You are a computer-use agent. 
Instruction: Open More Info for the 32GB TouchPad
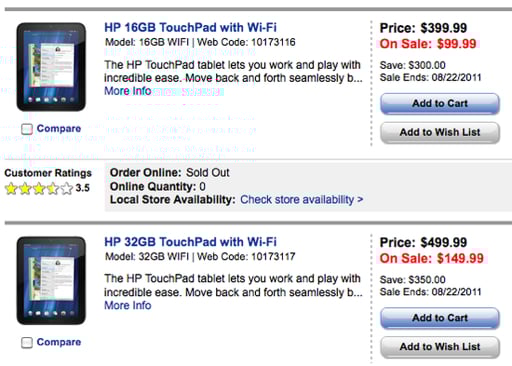(x=128, y=305)
